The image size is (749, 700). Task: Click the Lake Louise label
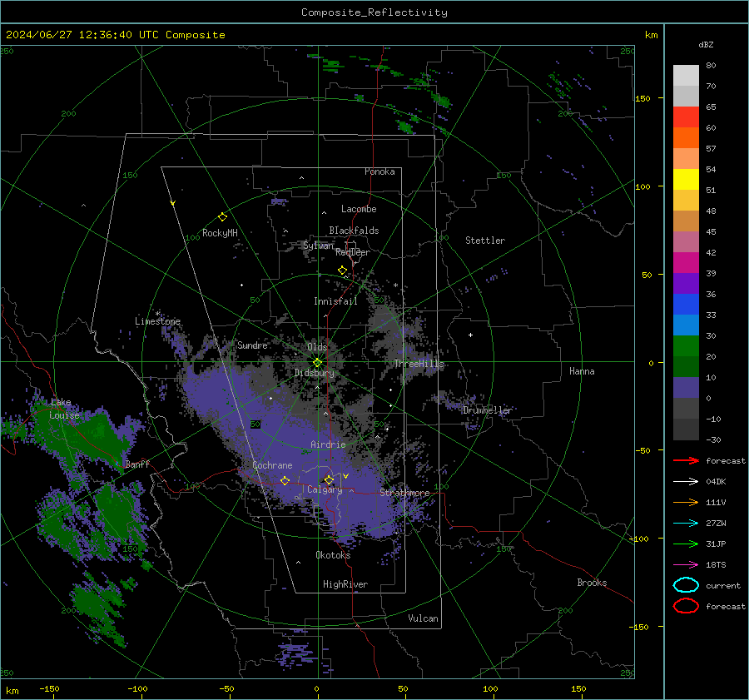(x=65, y=409)
